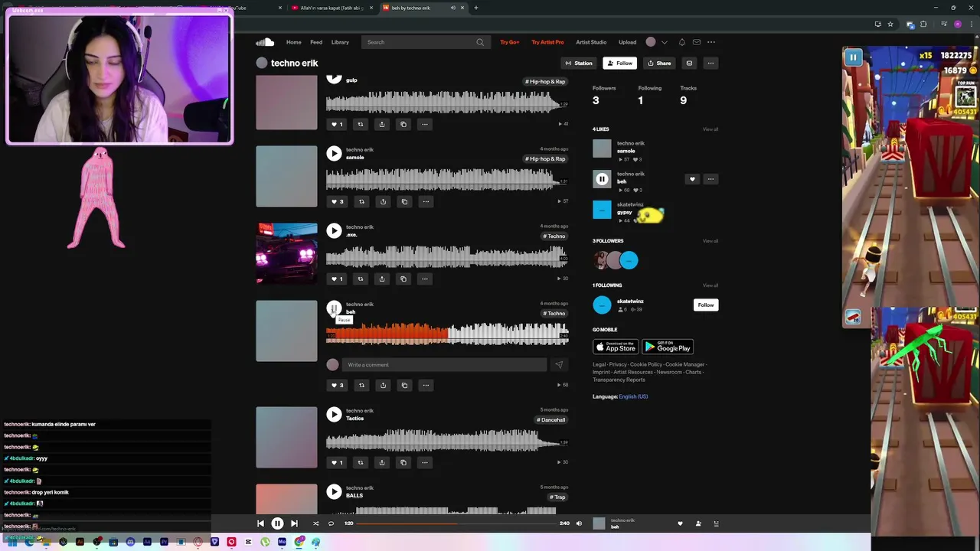980x551 pixels.
Task: Seek on the bottom player progress bar
Action: pyautogui.click(x=457, y=523)
